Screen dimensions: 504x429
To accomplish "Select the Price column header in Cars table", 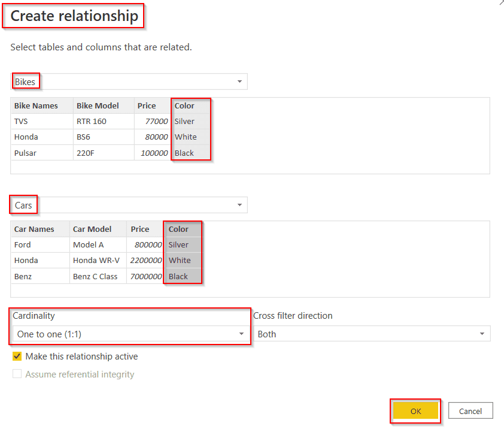I will click(x=145, y=229).
